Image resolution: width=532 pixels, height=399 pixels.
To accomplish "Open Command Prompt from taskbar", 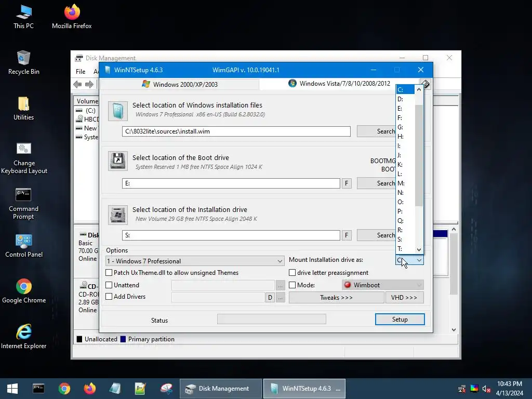I will (x=38, y=389).
